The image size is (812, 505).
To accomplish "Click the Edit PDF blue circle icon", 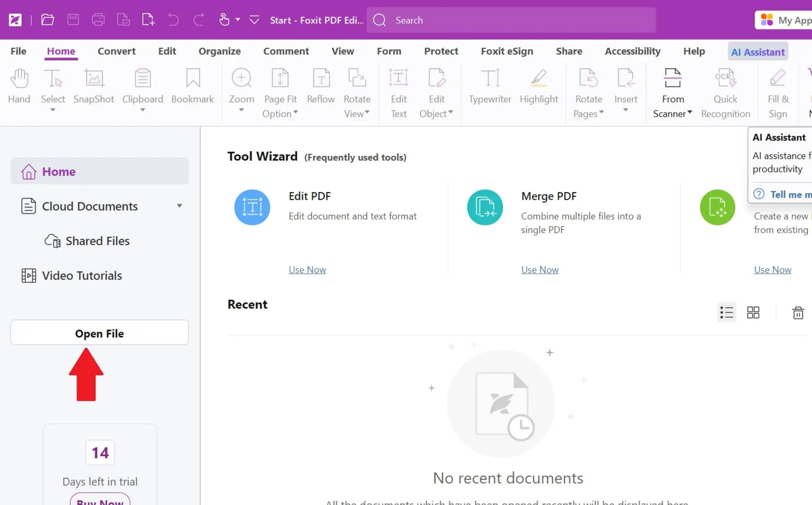I will click(252, 207).
